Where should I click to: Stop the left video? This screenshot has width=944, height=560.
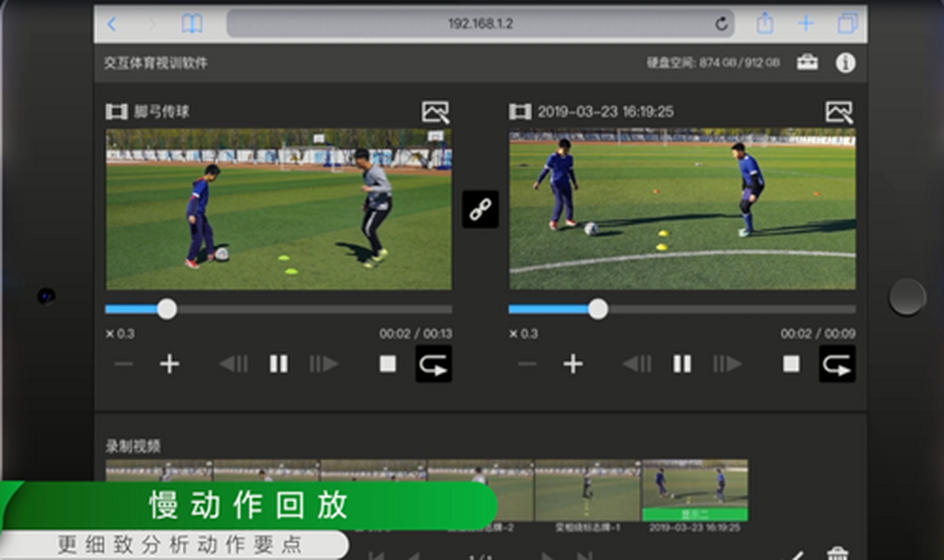coord(388,363)
